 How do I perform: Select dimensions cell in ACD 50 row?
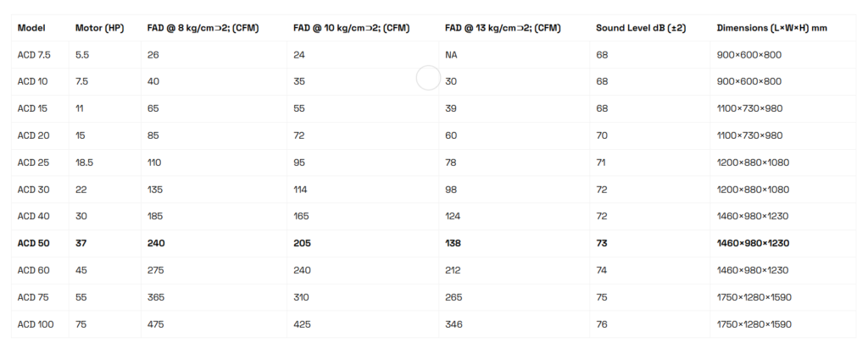coord(753,243)
